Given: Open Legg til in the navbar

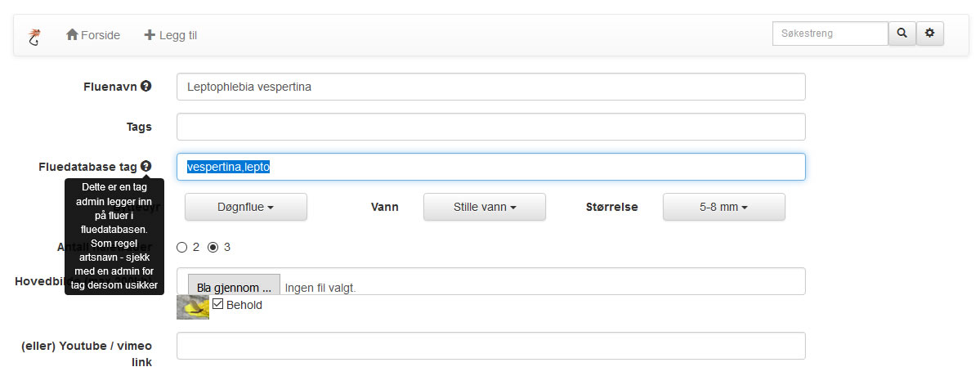Looking at the screenshot, I should (171, 35).
